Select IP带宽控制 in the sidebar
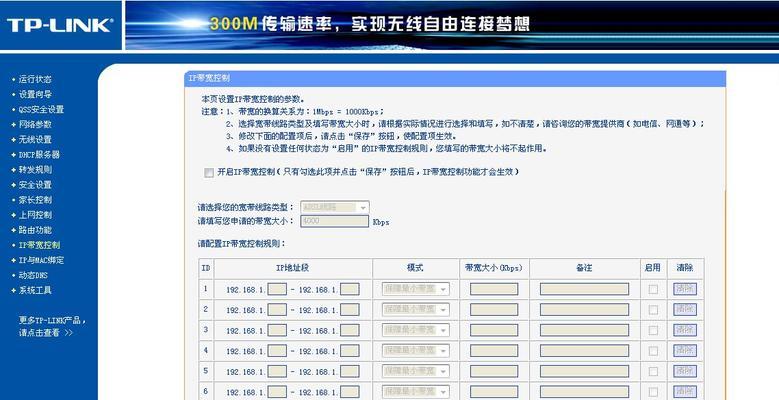 tap(39, 245)
